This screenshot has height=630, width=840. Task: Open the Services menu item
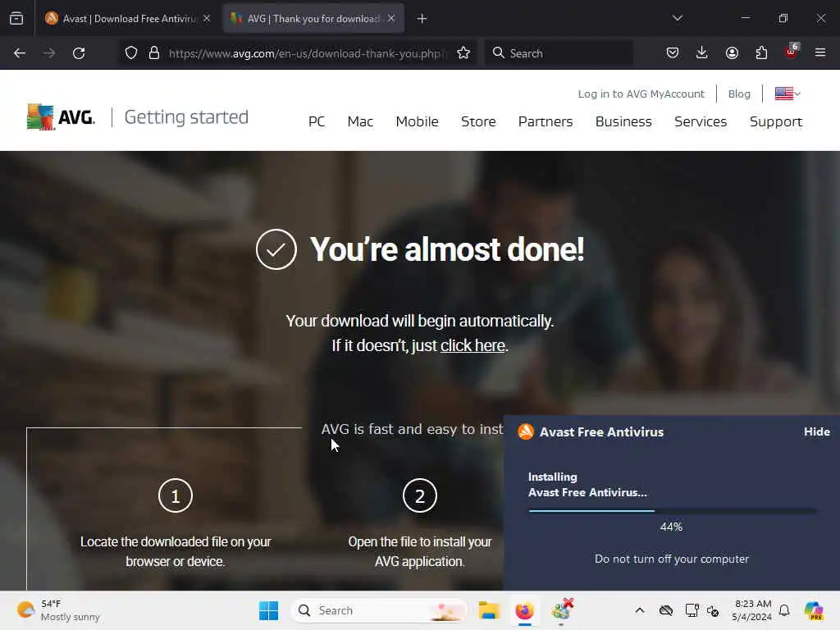pos(701,121)
